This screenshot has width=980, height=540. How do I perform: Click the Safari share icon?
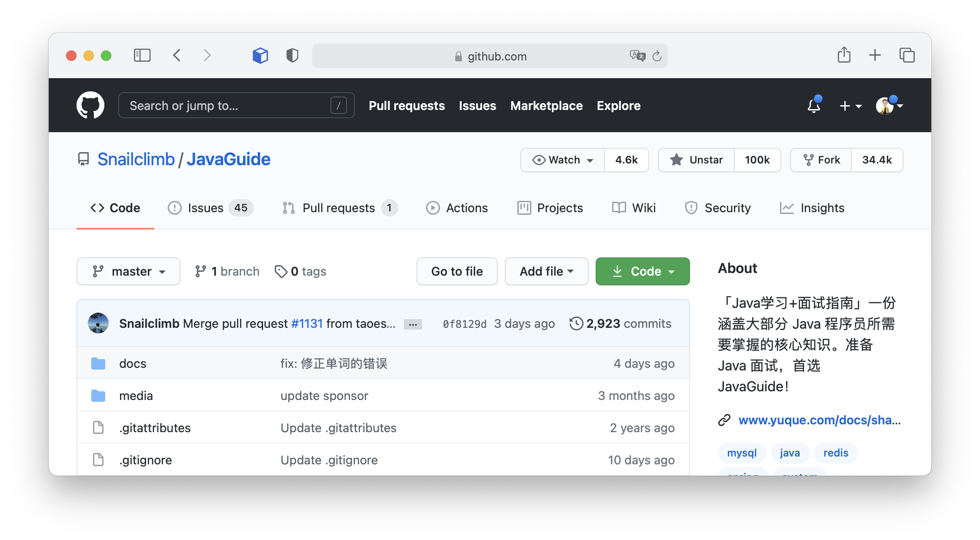[x=844, y=55]
